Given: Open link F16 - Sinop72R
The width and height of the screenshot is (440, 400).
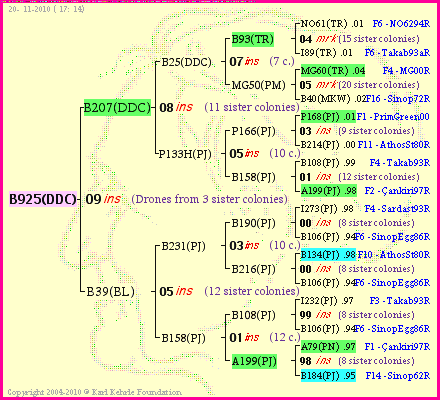Looking at the screenshot, I should 398,99.
